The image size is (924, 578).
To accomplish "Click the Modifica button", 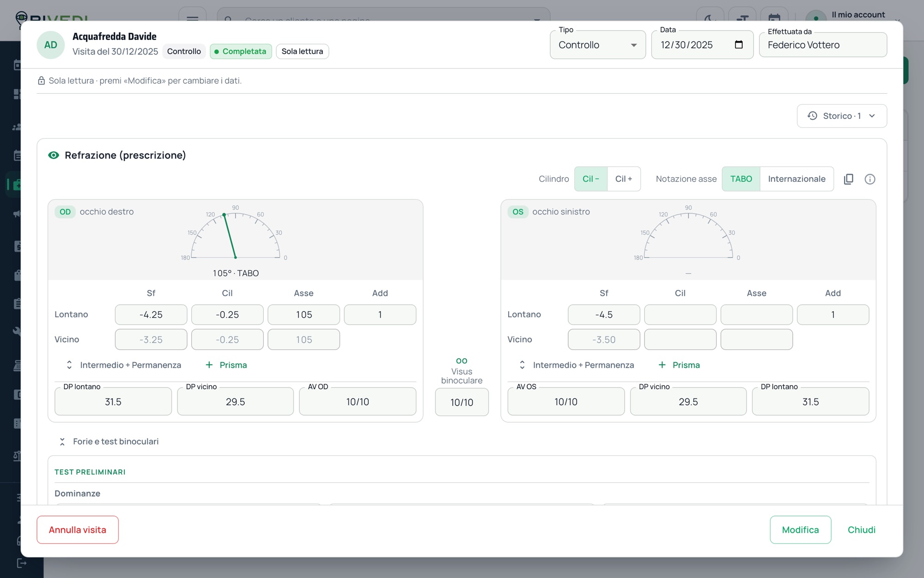I will coord(800,530).
